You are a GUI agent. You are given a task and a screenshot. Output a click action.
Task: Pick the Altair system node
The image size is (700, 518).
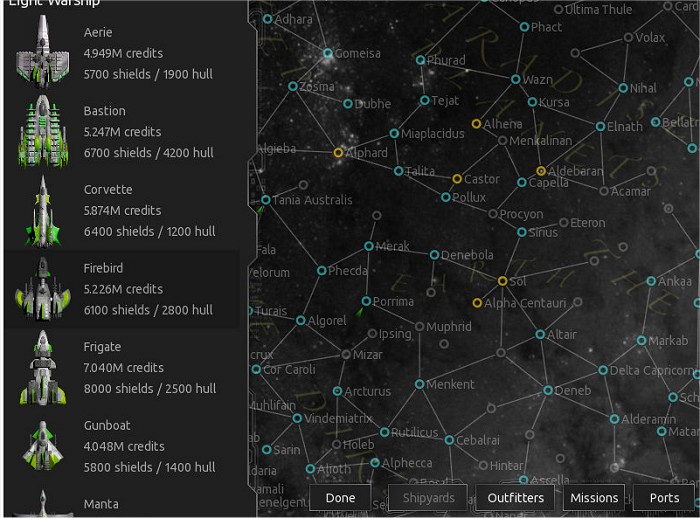tap(540, 334)
